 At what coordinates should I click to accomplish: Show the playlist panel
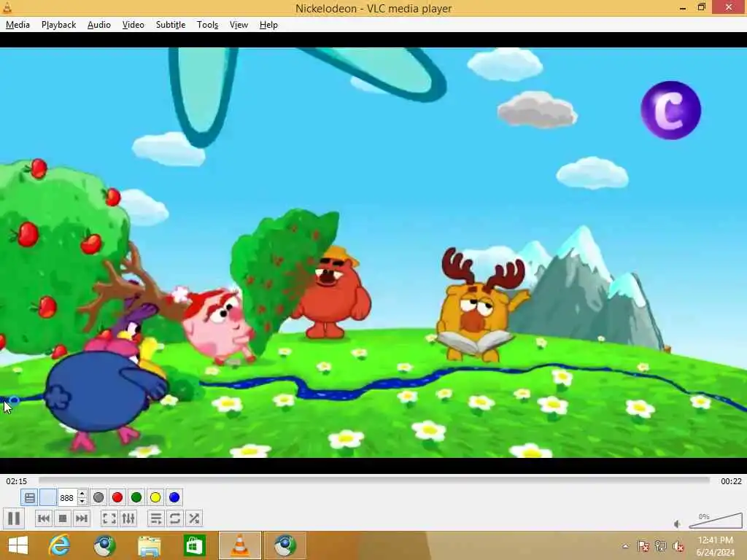click(156, 518)
